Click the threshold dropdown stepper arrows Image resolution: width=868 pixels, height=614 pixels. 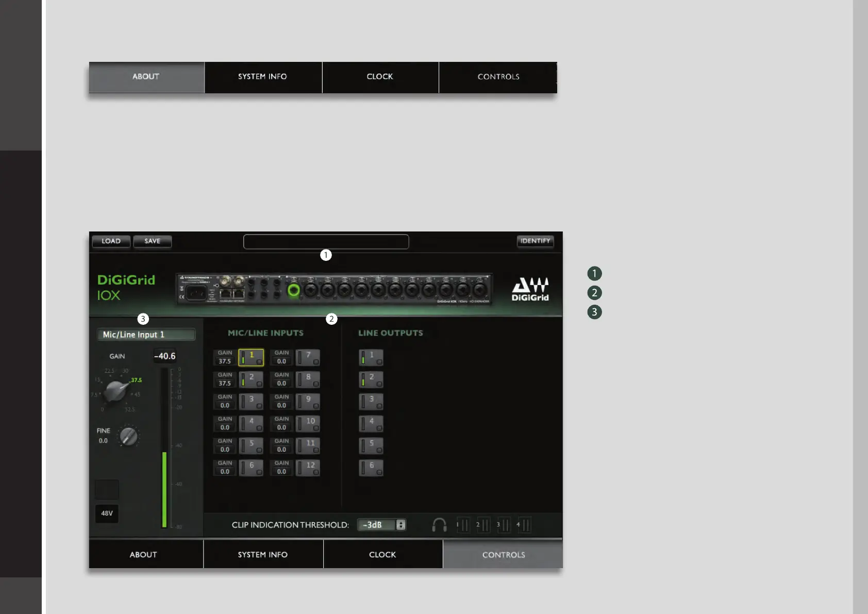tap(400, 525)
